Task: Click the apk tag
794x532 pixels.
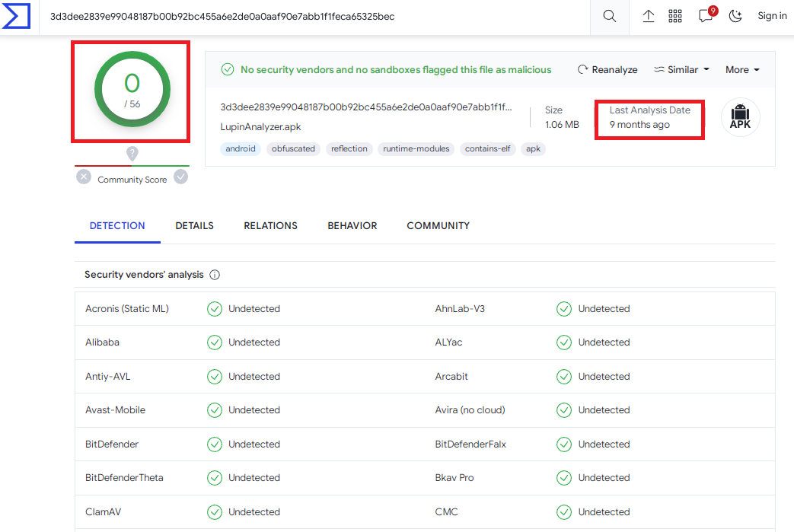Action: [533, 149]
